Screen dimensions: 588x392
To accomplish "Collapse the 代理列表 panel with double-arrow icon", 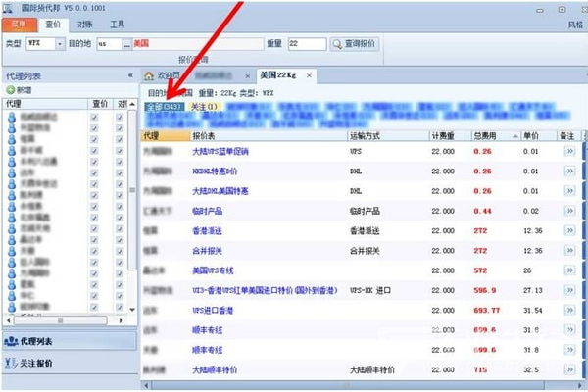I will click(130, 74).
